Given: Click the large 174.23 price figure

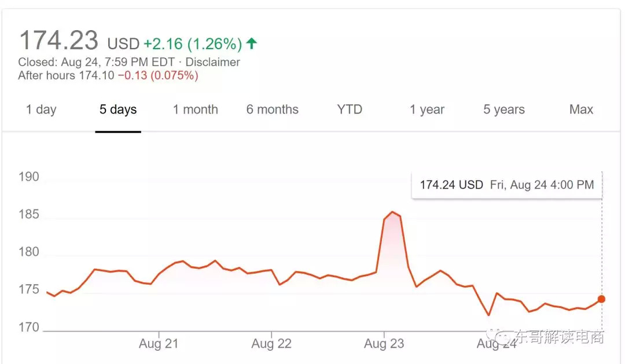Looking at the screenshot, I should click(58, 41).
